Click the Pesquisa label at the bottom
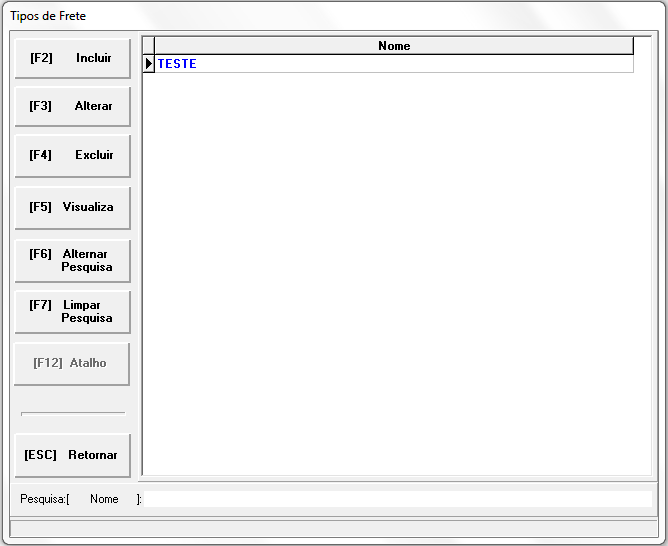This screenshot has height=546, width=668. coord(43,499)
